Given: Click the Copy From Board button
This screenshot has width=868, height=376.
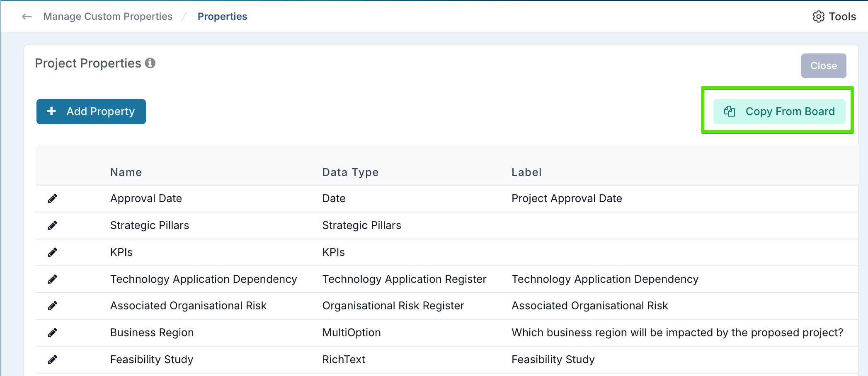Looking at the screenshot, I should click(x=779, y=111).
